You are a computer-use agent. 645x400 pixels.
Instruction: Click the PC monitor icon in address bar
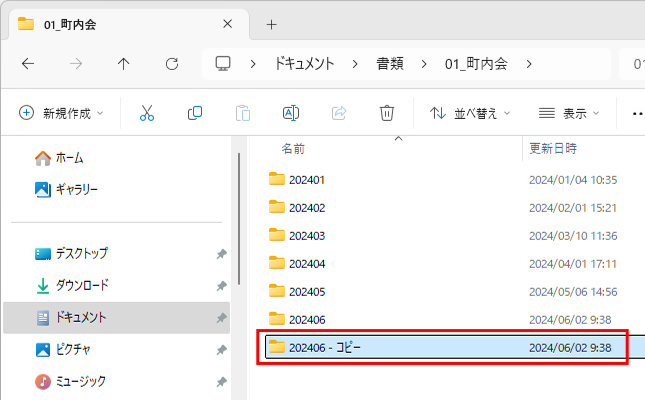[x=223, y=63]
